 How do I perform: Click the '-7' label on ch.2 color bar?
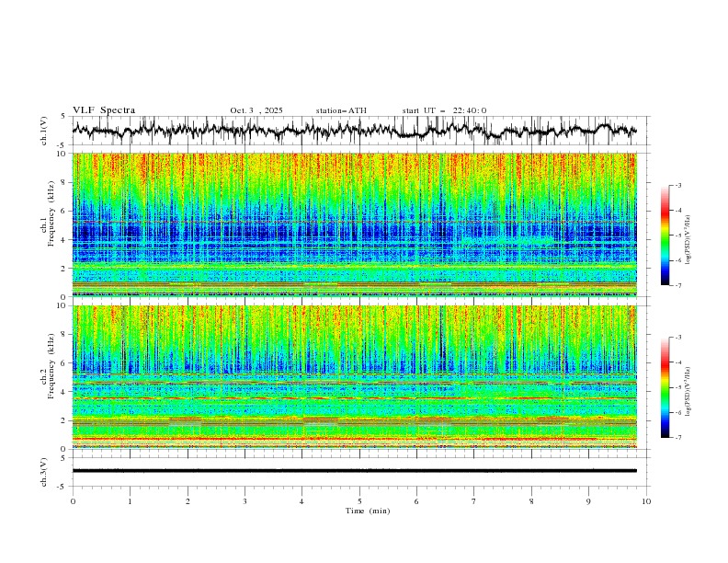pyautogui.click(x=677, y=438)
